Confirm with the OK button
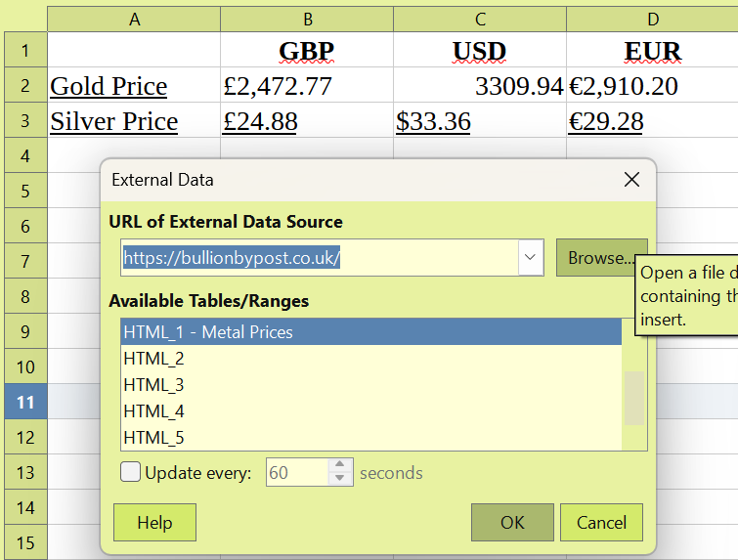The height and width of the screenshot is (560, 738). tap(512, 522)
